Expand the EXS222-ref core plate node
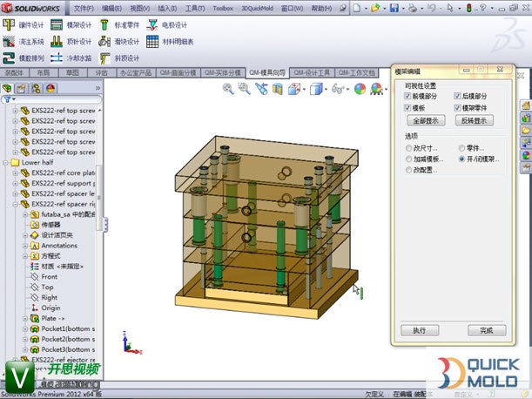 tap(16, 173)
